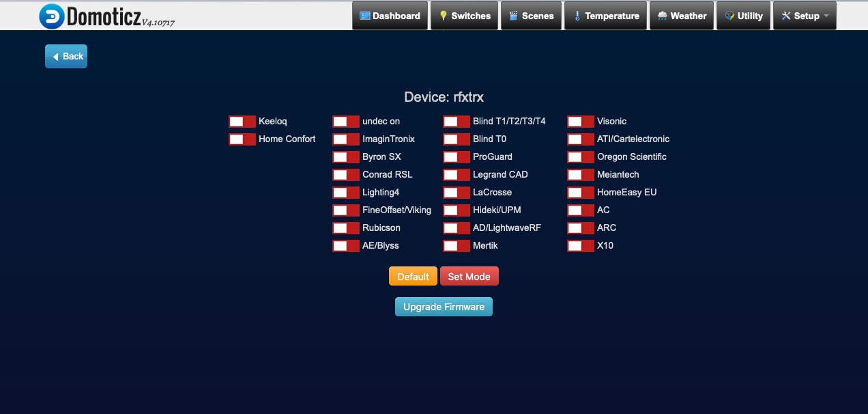The height and width of the screenshot is (414, 868).
Task: Go to the Switches tab
Action: 464,16
